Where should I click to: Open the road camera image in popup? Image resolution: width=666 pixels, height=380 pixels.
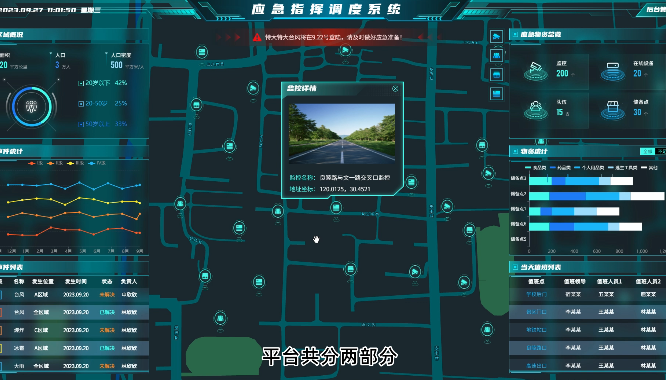[x=342, y=134]
